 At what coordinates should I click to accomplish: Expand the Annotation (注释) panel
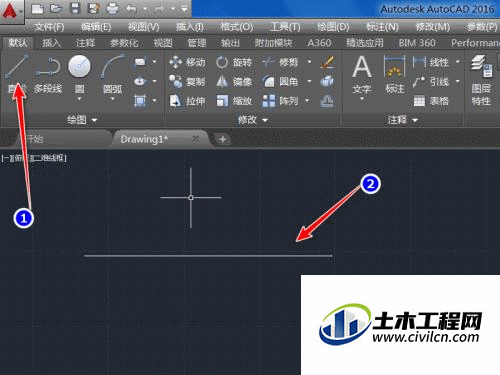click(403, 120)
